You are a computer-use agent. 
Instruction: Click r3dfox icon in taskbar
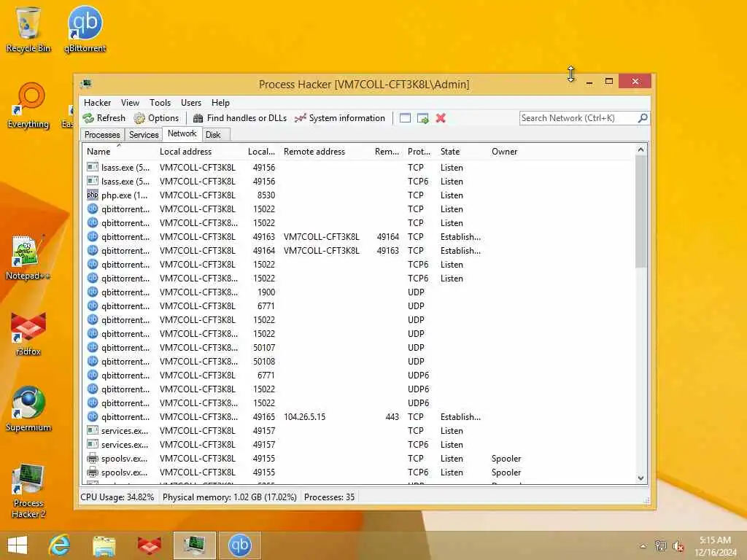coord(149,545)
